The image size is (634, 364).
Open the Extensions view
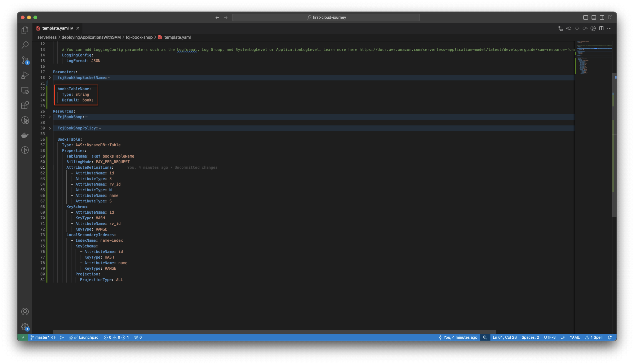point(25,105)
